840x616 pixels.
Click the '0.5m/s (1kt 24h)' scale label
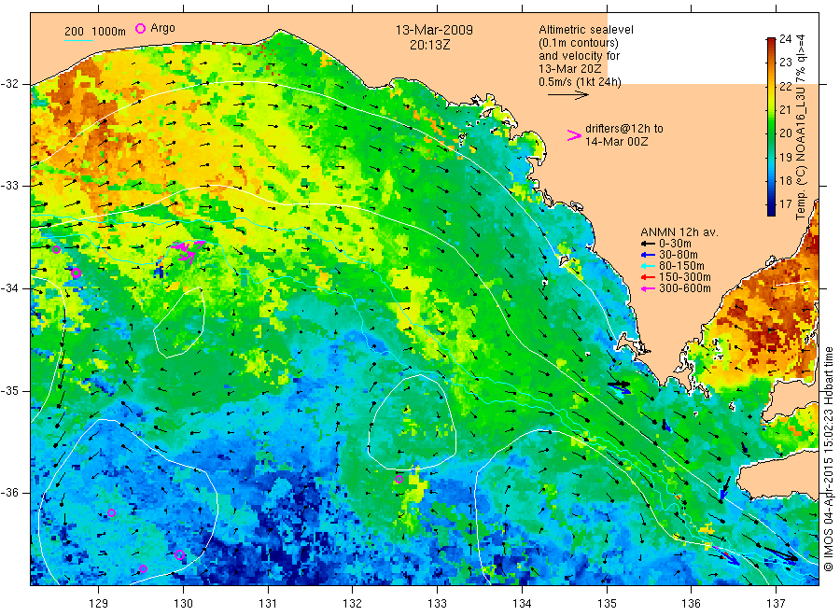580,82
